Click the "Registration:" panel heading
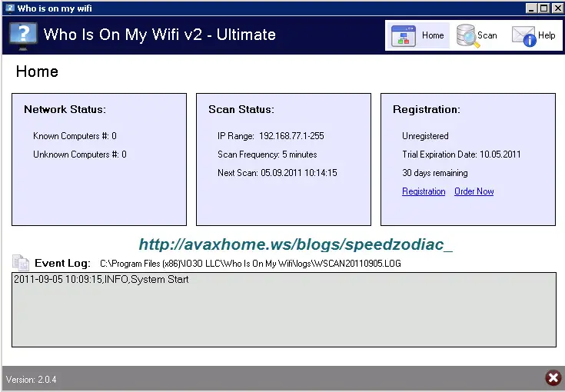The image size is (565, 392). [x=427, y=109]
